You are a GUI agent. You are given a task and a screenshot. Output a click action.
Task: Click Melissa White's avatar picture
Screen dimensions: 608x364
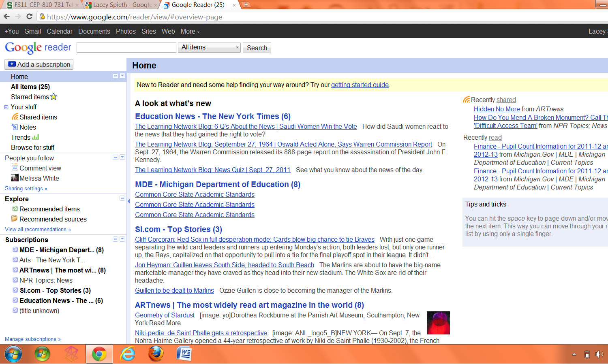[x=15, y=178]
